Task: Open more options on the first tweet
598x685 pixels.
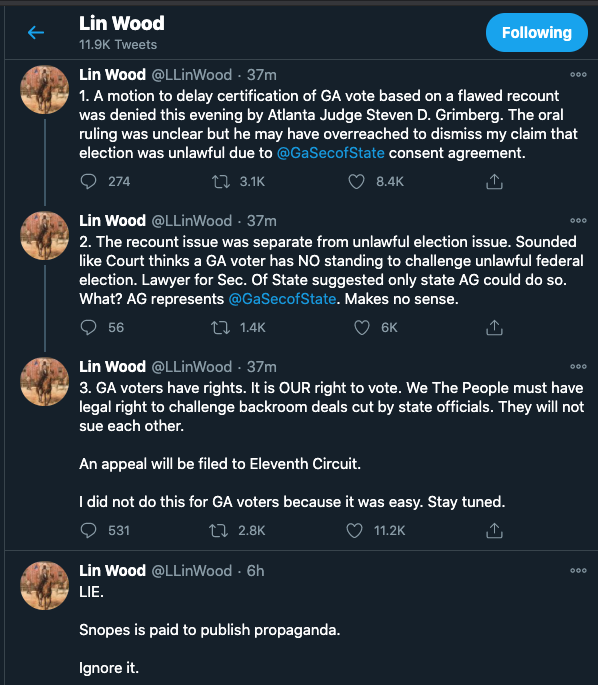Action: pyautogui.click(x=578, y=75)
